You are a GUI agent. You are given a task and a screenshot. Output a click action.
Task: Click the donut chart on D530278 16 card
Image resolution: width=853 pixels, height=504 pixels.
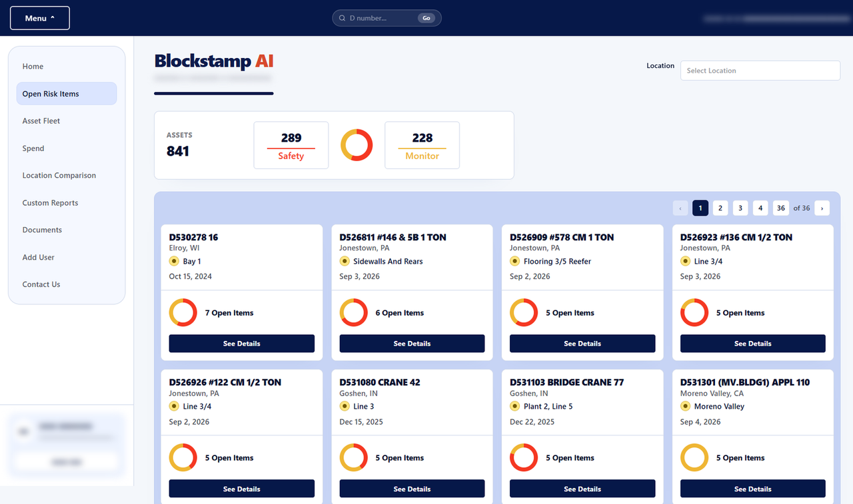[x=183, y=313]
